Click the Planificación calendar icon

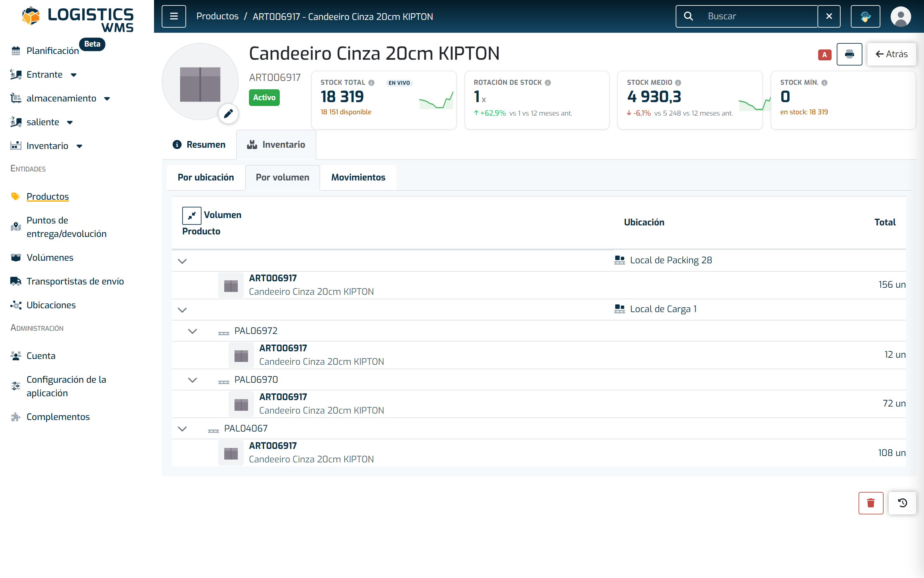pos(16,51)
